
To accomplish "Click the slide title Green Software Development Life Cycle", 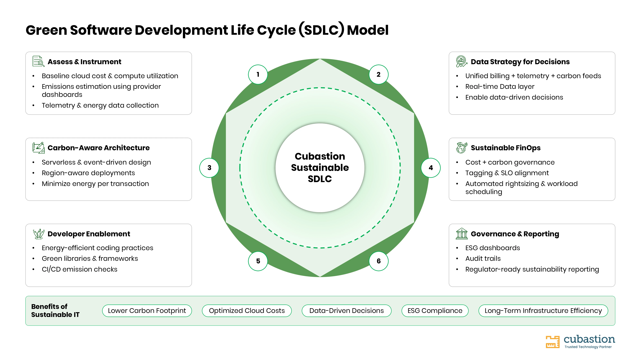I will click(x=207, y=30).
